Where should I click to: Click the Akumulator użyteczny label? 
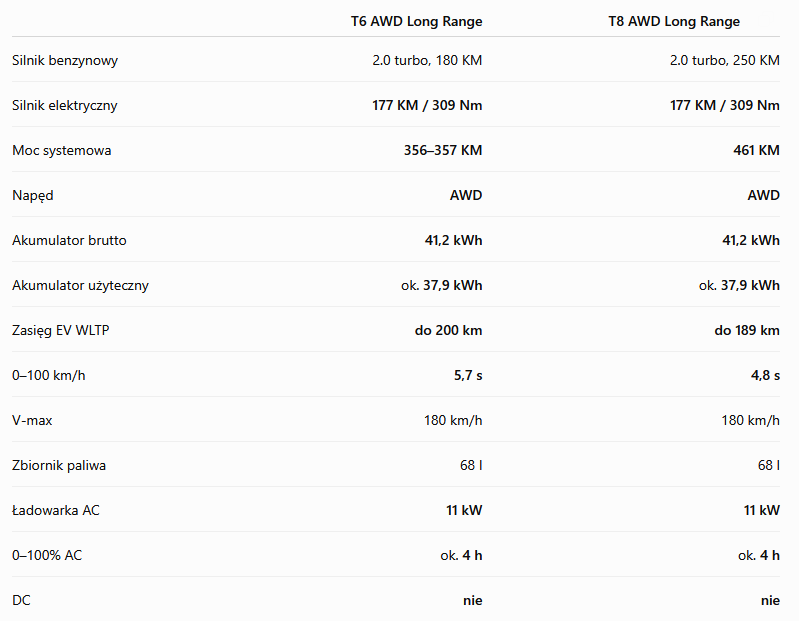coord(81,285)
